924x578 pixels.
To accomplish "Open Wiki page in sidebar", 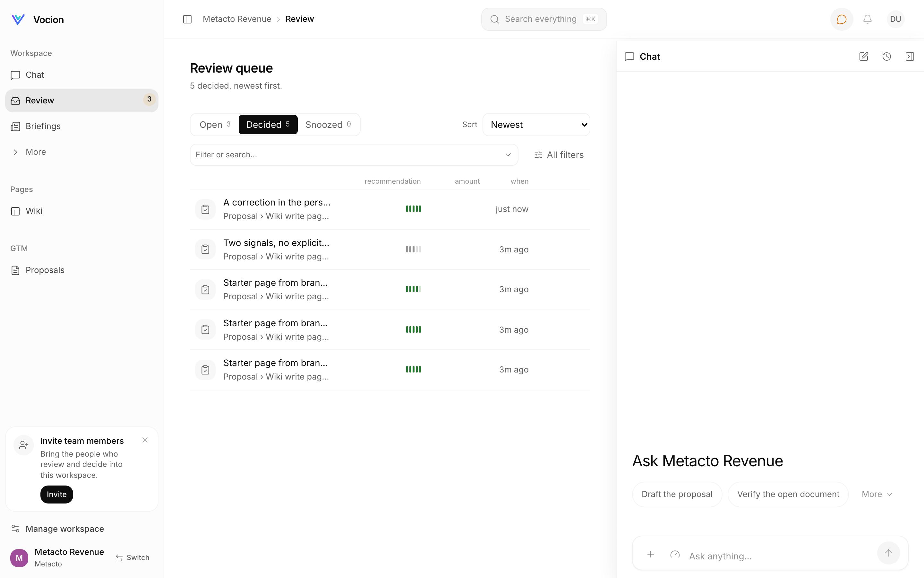I will 82,211.
